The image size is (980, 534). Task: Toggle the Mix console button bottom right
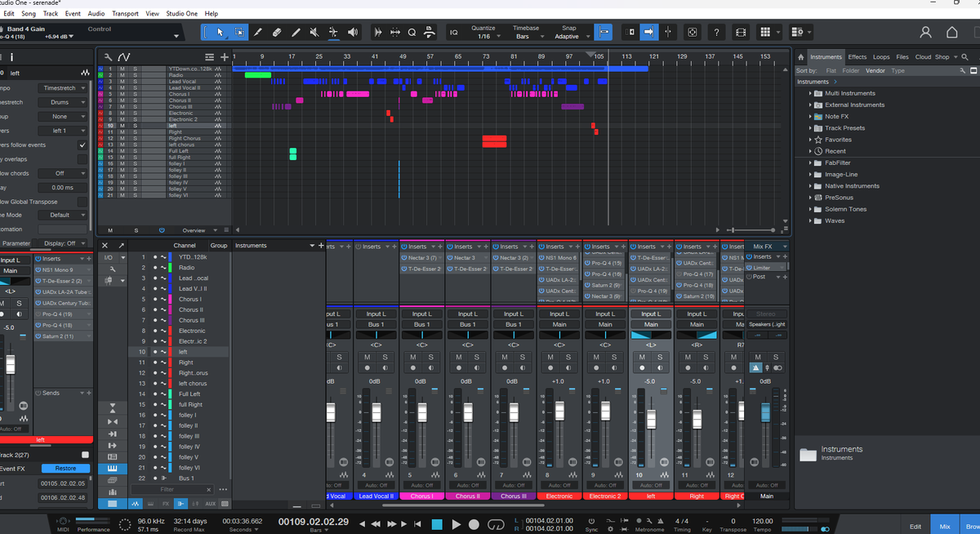[945, 527]
